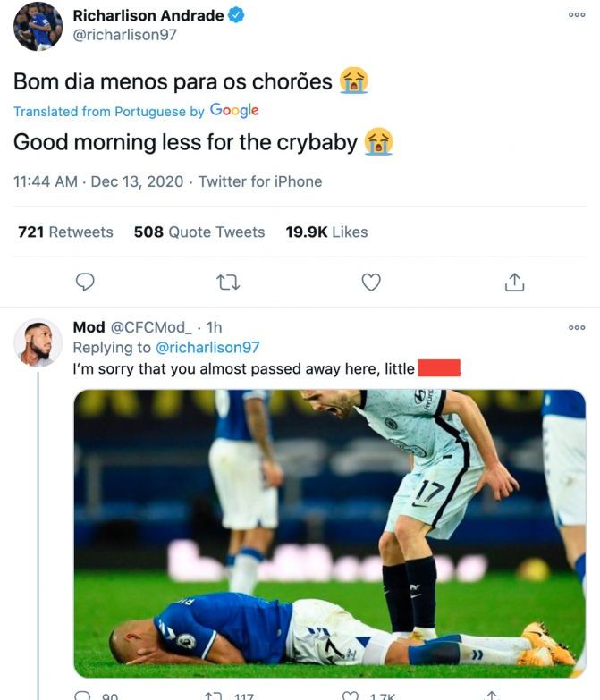
Task: Click the 11:44 AM Dec 13, 2020 timestamp
Action: click(97, 181)
